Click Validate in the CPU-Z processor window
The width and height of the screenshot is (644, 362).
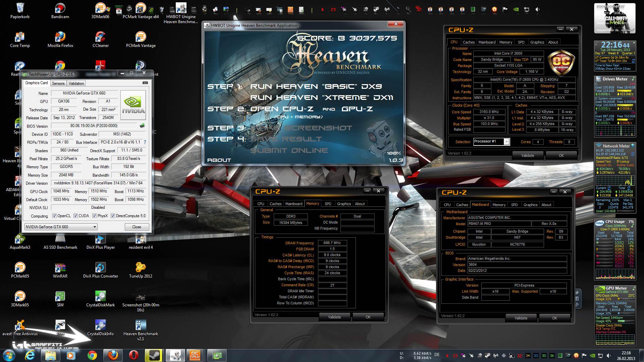tap(528, 156)
